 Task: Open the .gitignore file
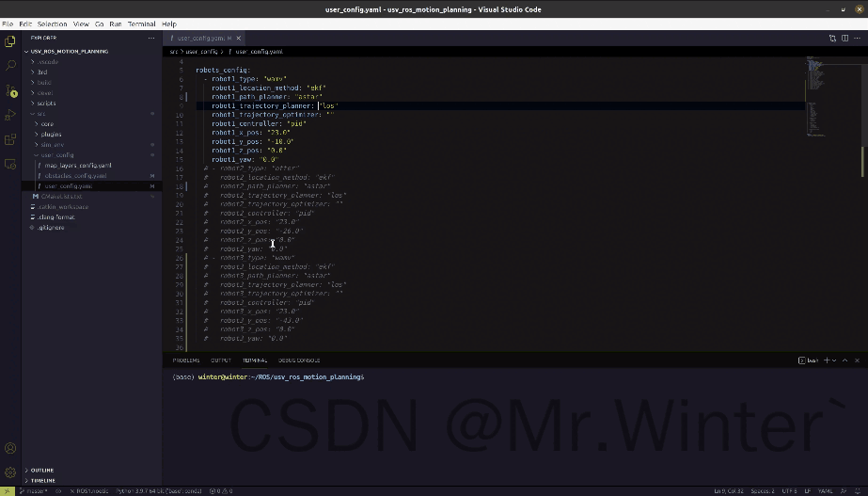[x=92, y=227]
